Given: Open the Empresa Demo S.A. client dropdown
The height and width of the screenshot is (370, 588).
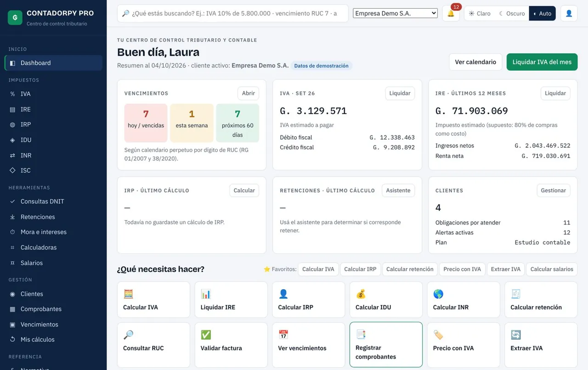Looking at the screenshot, I should click(x=396, y=13).
